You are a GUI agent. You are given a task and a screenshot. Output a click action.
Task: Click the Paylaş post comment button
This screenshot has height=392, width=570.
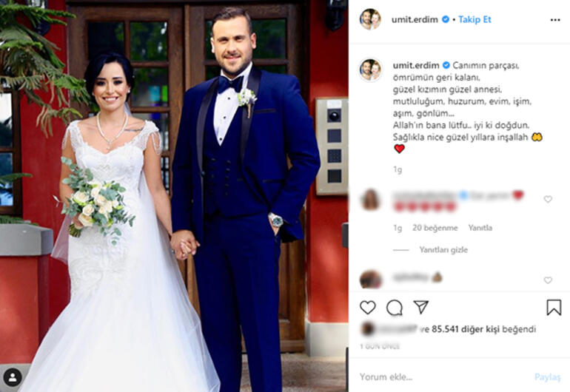point(547,377)
